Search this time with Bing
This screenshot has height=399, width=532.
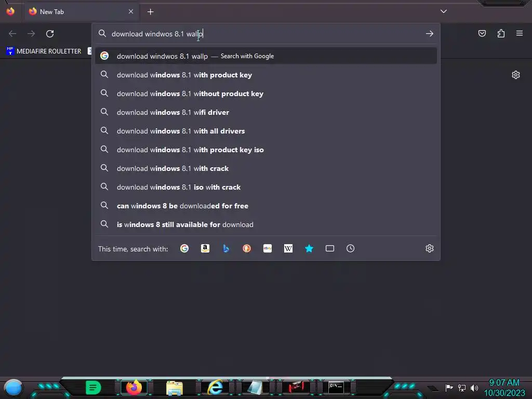click(226, 248)
